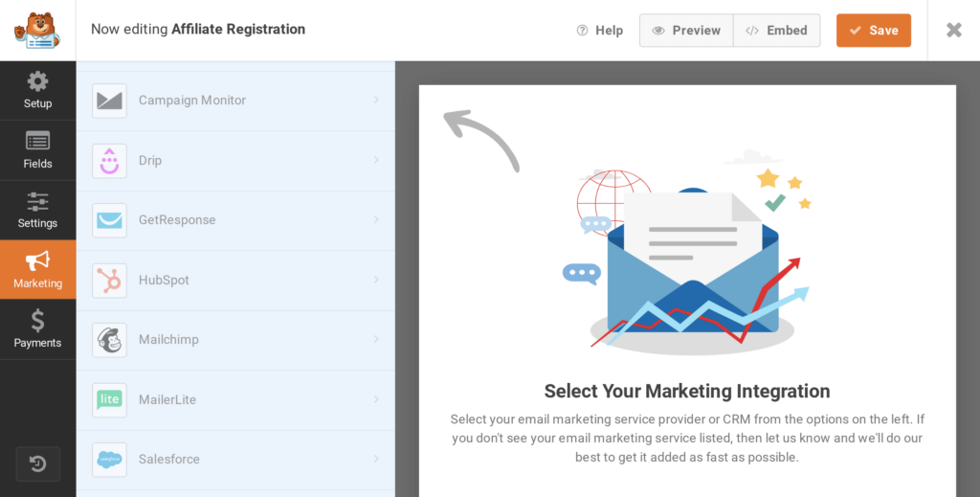980x497 pixels.
Task: Click the Drip logo icon
Action: [x=109, y=161]
